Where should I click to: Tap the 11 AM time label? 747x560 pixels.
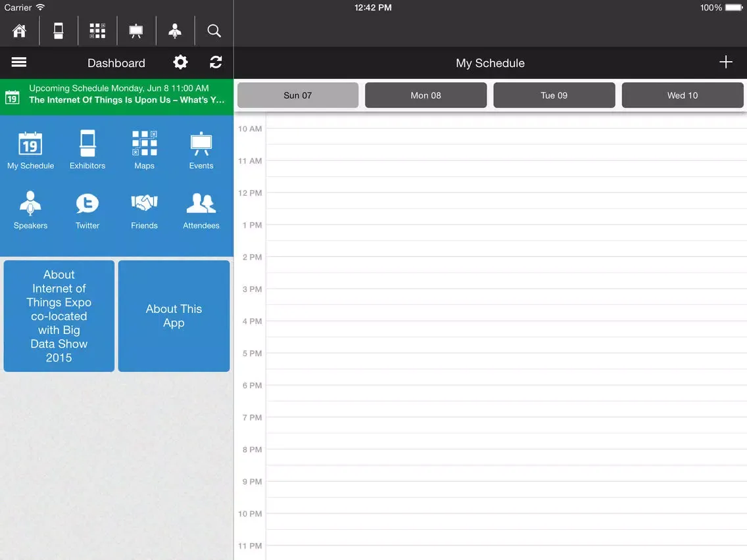coord(250,161)
